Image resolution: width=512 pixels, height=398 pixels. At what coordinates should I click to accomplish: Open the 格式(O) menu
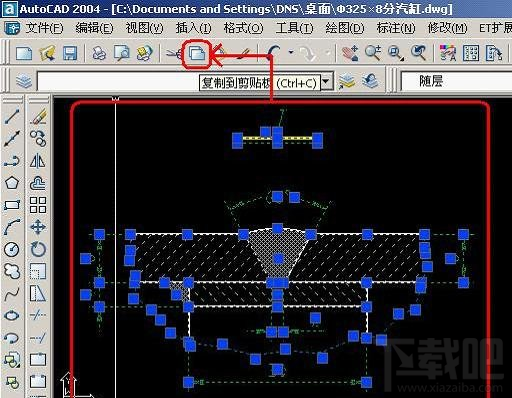click(x=243, y=28)
